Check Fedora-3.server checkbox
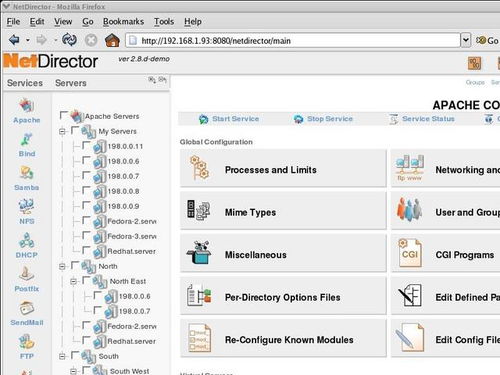This screenshot has height=375, width=500. [86, 235]
